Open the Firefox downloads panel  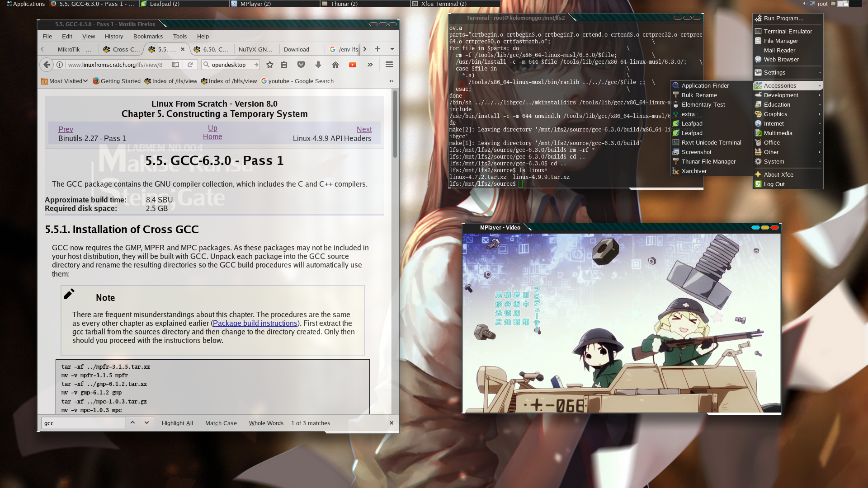pyautogui.click(x=318, y=65)
